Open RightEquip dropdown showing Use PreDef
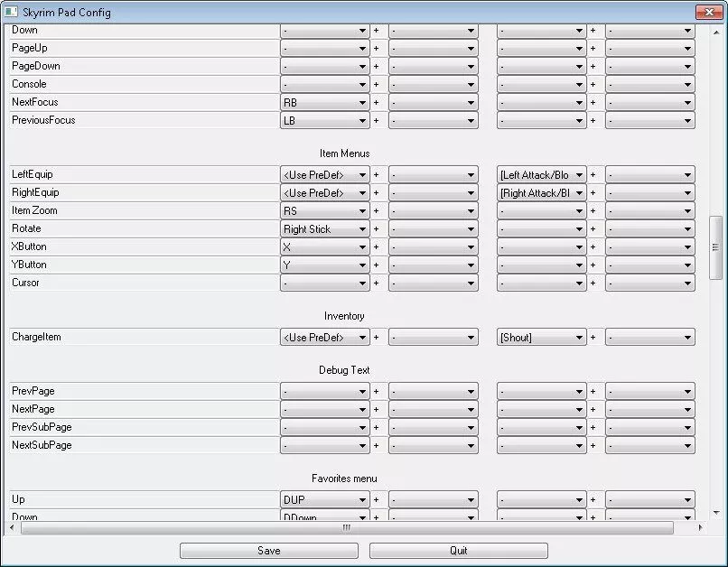The height and width of the screenshot is (567, 728). (x=324, y=193)
